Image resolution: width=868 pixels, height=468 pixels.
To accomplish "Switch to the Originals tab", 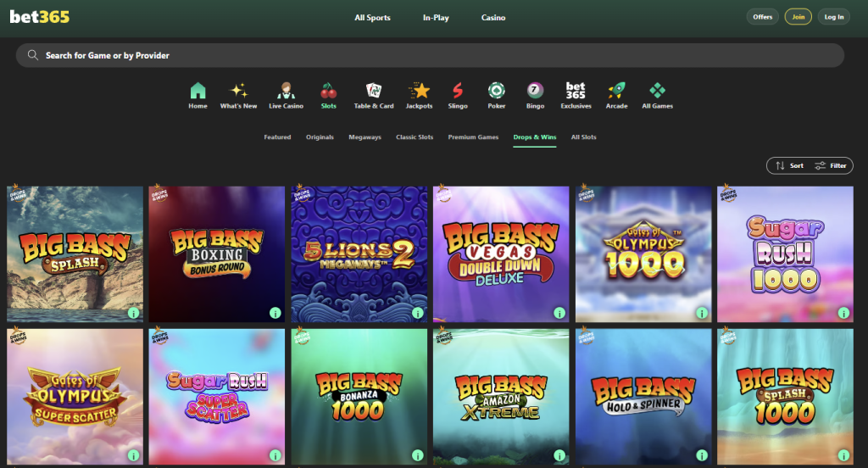I will coord(320,136).
